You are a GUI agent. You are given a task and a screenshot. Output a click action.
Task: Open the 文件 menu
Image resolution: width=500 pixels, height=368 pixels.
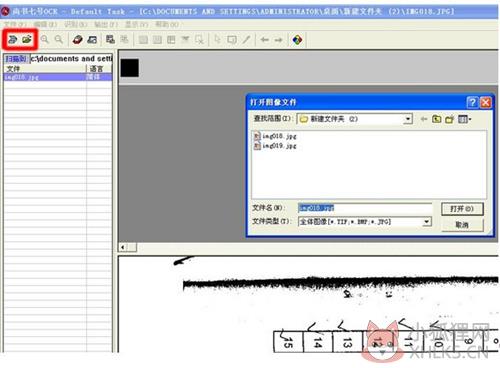[x=15, y=25]
